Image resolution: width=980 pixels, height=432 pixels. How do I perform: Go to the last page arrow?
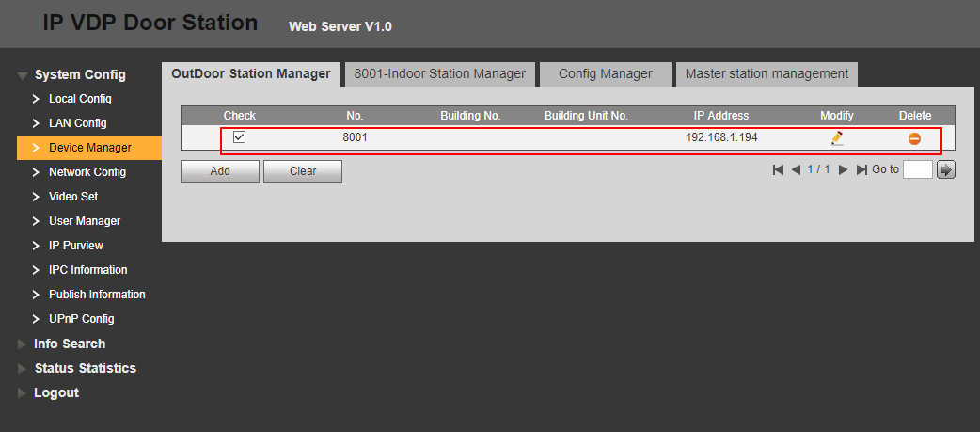point(861,170)
